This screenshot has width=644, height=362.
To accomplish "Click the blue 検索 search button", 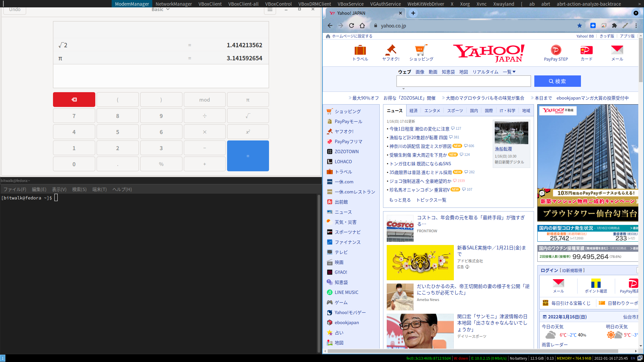I will [557, 81].
